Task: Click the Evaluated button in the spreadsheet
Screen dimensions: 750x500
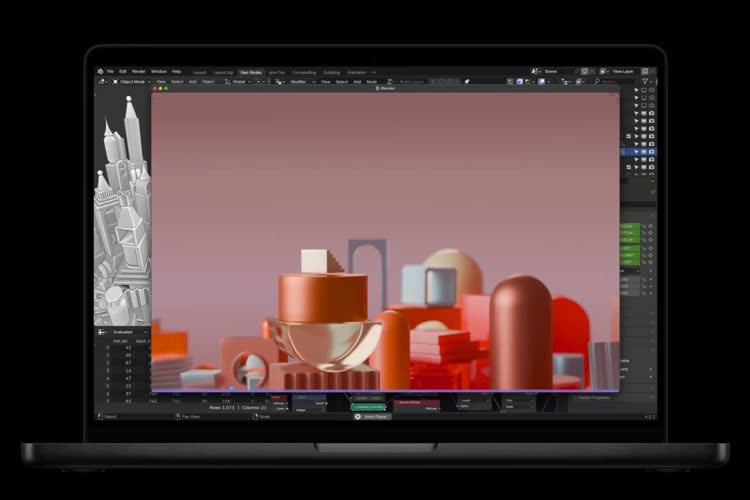Action: (x=122, y=331)
